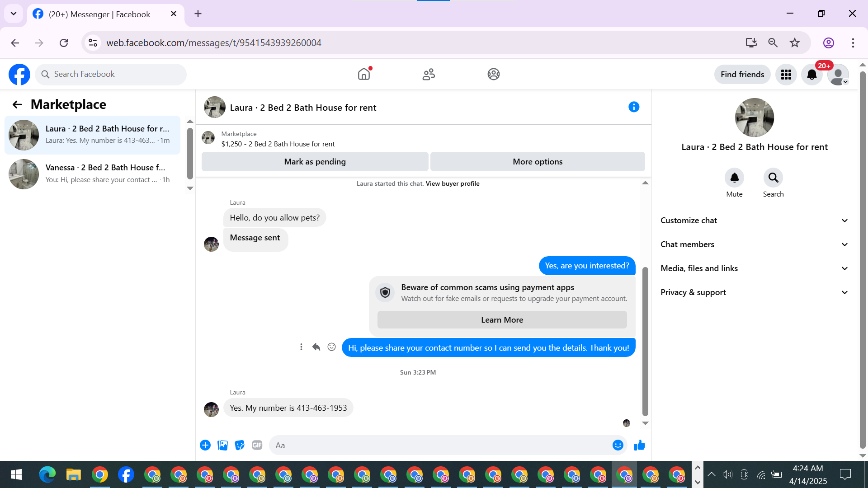Open the emoji picker in message box
This screenshot has width=868, height=488.
618,446
